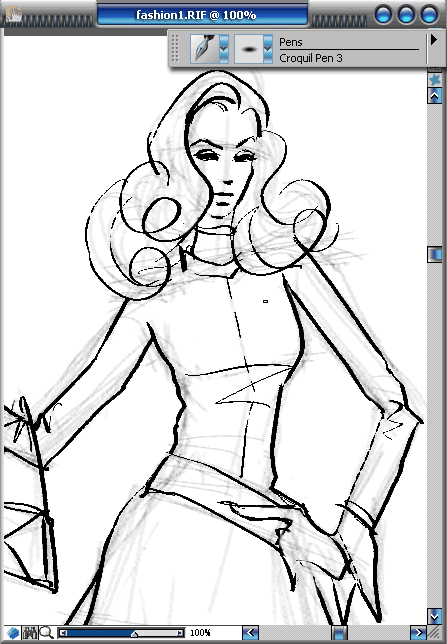Click the fashion1.RIF title bar
447x644 pixels.
(202, 15)
